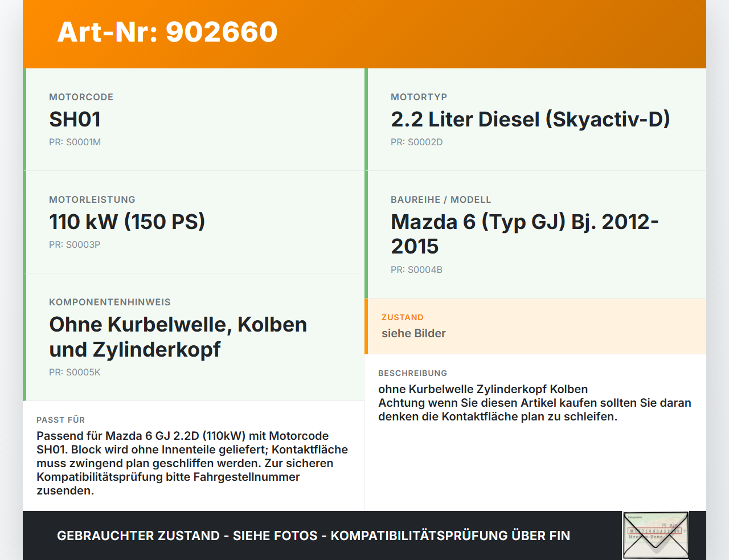729x560 pixels.
Task: Select the heading 'Art-Nr: 902660'
Action: (167, 32)
